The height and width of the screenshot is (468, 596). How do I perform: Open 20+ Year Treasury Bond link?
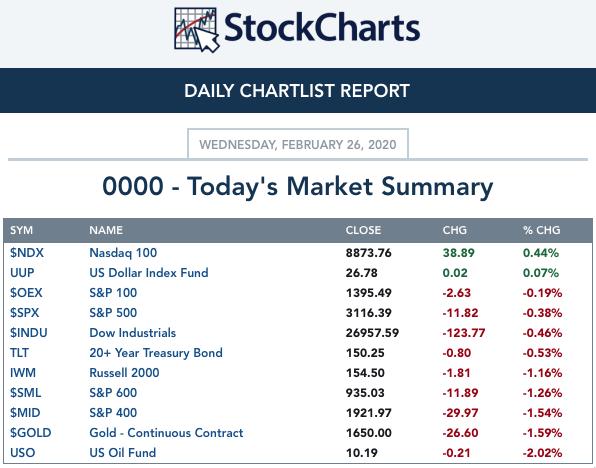(x=156, y=353)
